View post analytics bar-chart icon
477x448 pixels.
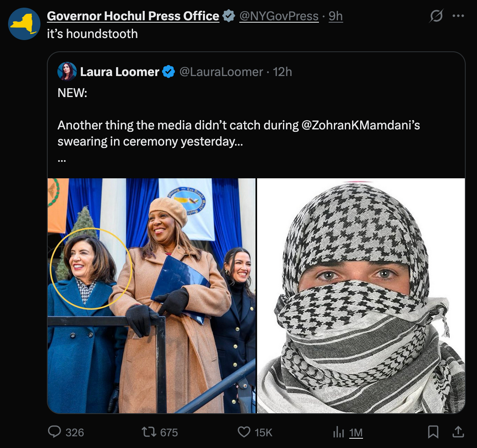tap(338, 432)
